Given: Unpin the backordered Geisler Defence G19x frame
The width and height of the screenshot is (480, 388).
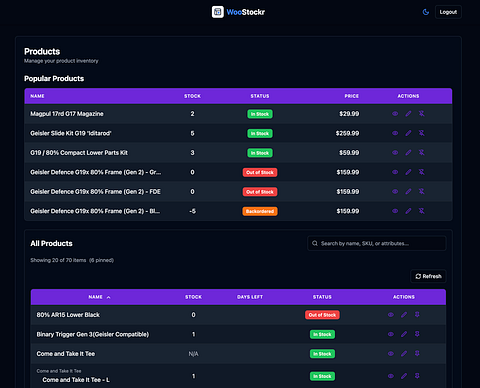Looking at the screenshot, I should 422,211.
